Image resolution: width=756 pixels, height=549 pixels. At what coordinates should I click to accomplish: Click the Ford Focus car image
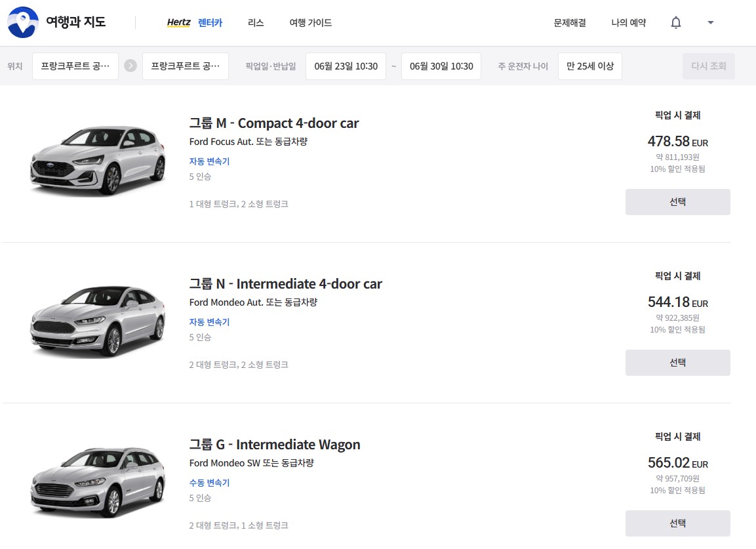click(98, 158)
